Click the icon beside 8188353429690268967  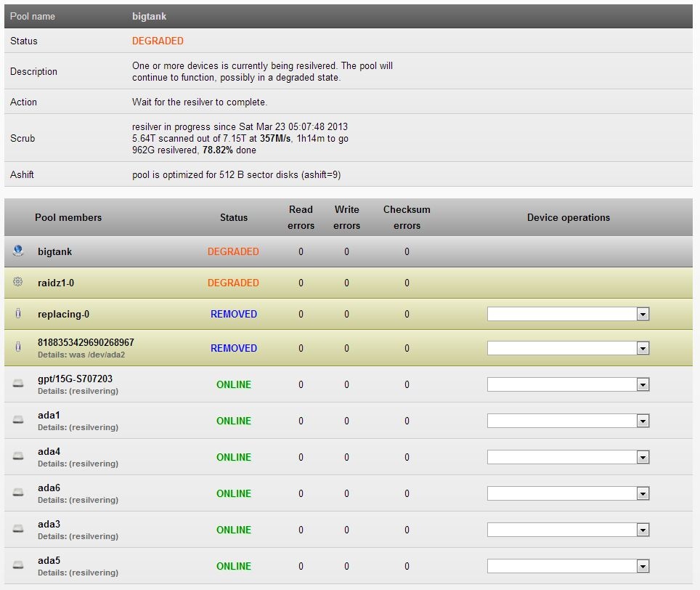tap(18, 347)
